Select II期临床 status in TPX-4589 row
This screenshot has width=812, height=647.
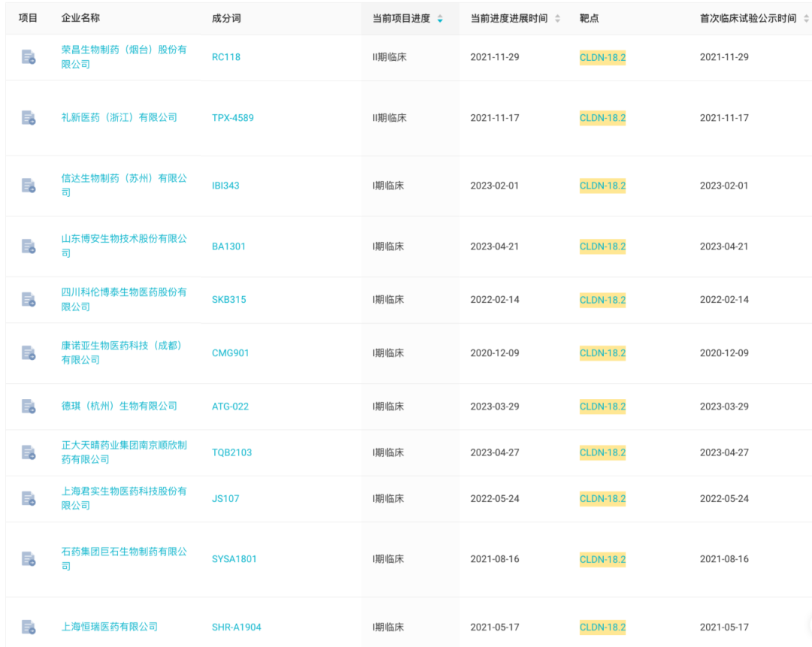click(x=389, y=118)
